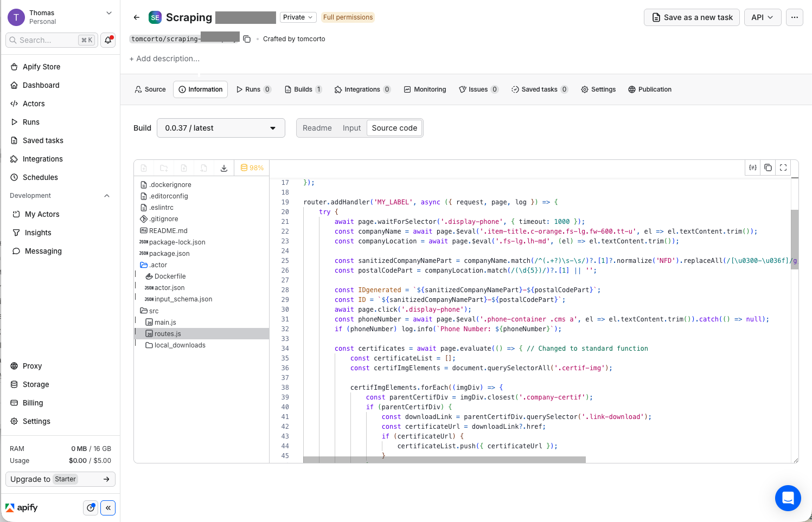Image resolution: width=812 pixels, height=522 pixels.
Task: Download the source files icon
Action: click(x=224, y=168)
